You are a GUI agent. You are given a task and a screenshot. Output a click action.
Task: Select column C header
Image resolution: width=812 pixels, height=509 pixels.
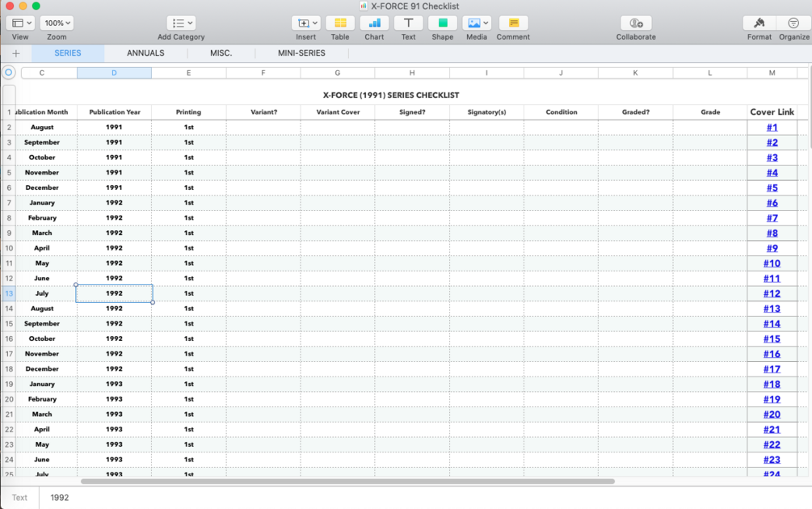click(x=41, y=73)
